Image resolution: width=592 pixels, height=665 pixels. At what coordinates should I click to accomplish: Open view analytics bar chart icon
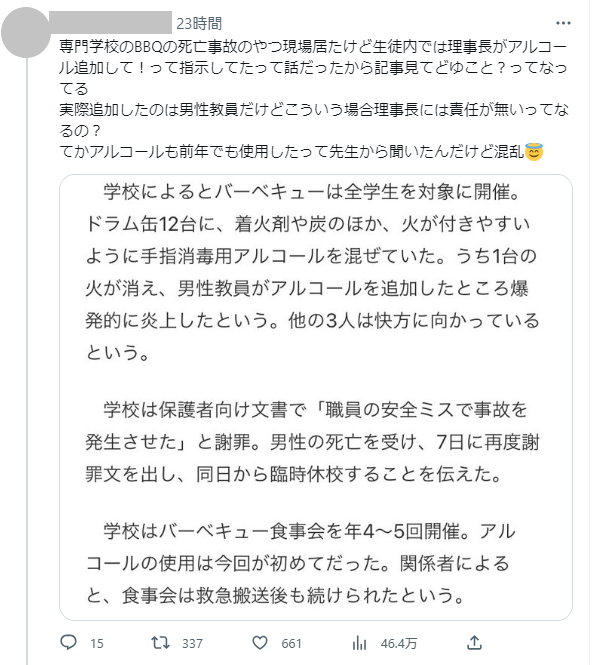pos(359,643)
